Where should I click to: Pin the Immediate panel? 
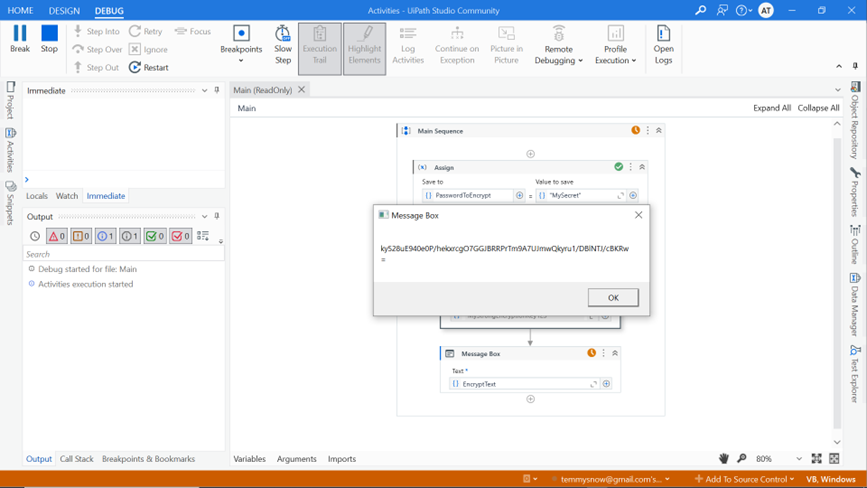[x=217, y=90]
